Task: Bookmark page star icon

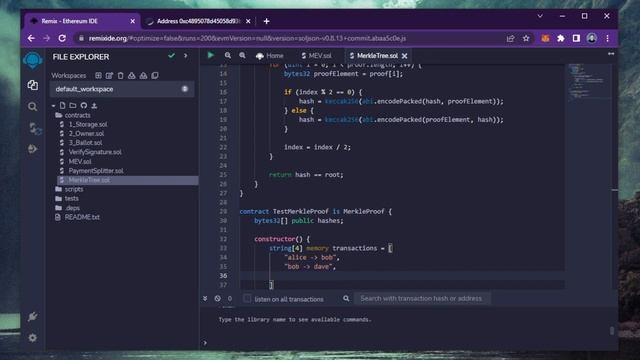Action: click(x=526, y=38)
